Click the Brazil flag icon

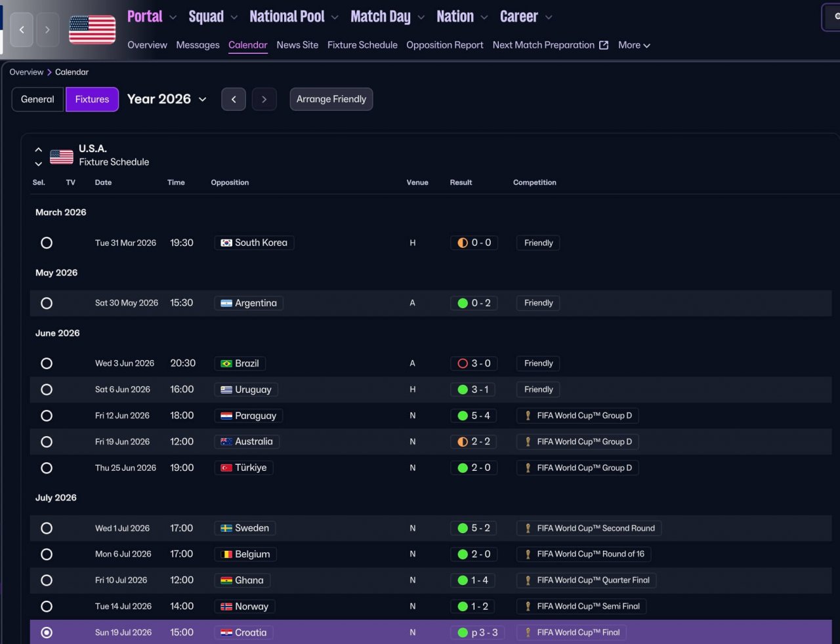[226, 364]
